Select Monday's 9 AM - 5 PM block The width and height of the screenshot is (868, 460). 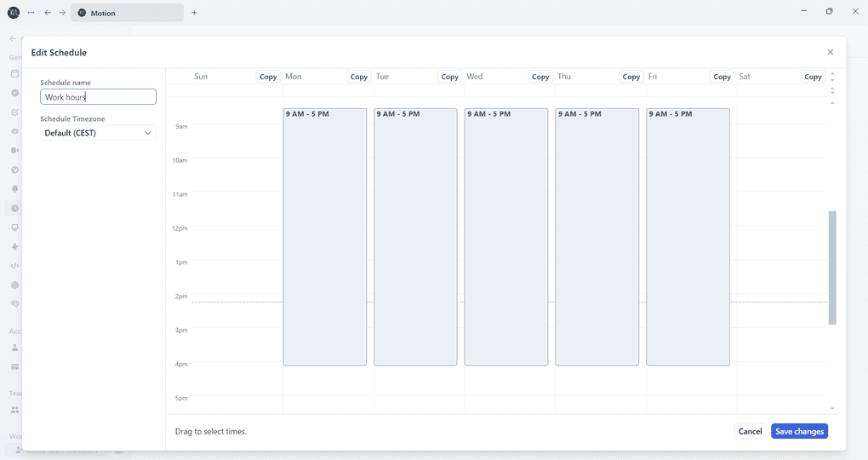click(325, 237)
